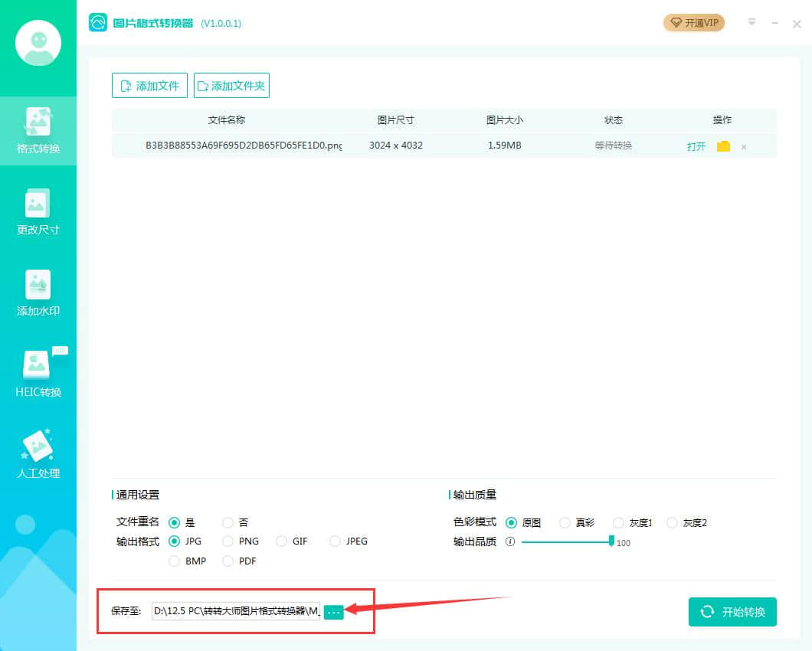The height and width of the screenshot is (651, 812).
Task: Browse save path with the three-dots button
Action: coord(333,612)
